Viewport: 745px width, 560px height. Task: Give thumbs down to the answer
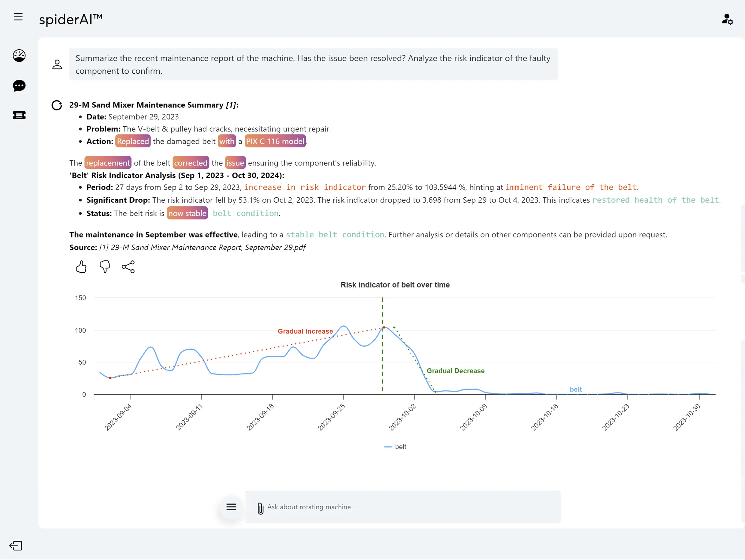[x=104, y=267]
